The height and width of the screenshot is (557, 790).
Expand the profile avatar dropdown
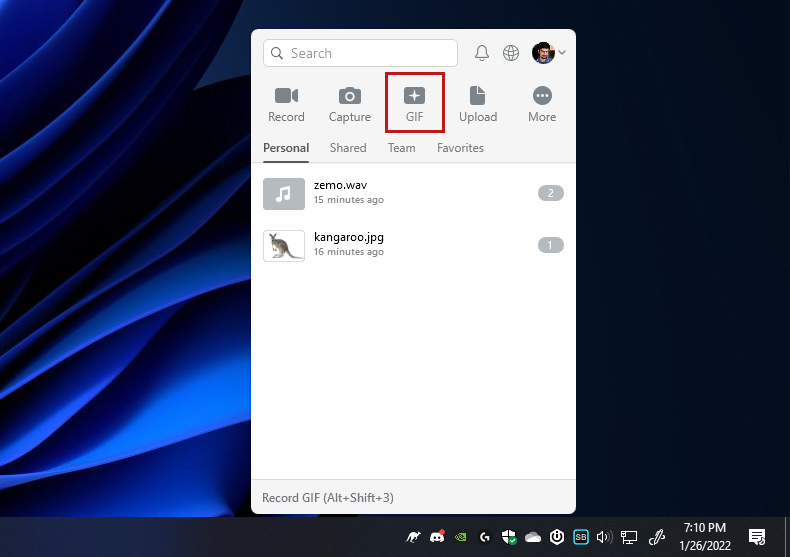(549, 53)
